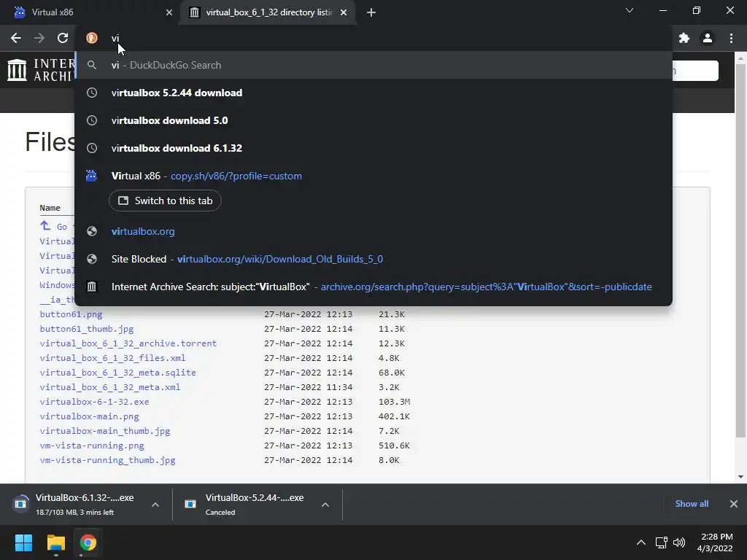Viewport: 747px width, 560px height.
Task: Close the Virtual x86 tab
Action: [169, 12]
